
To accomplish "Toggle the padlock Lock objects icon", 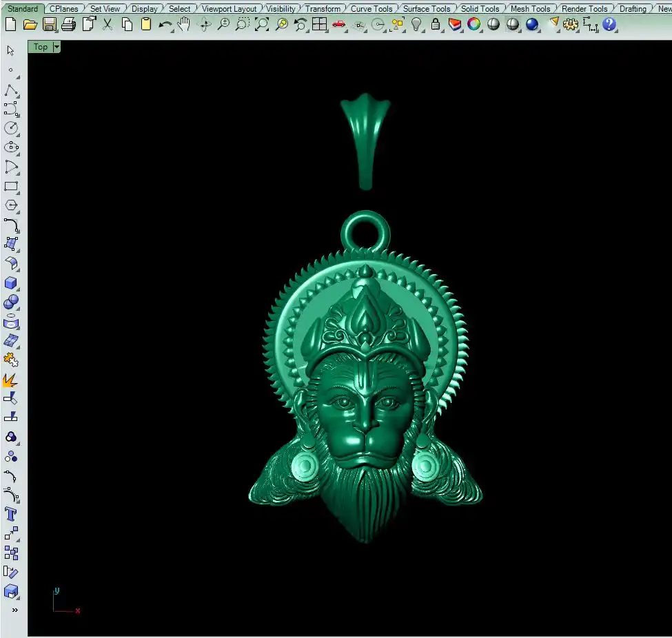I will pos(436,25).
